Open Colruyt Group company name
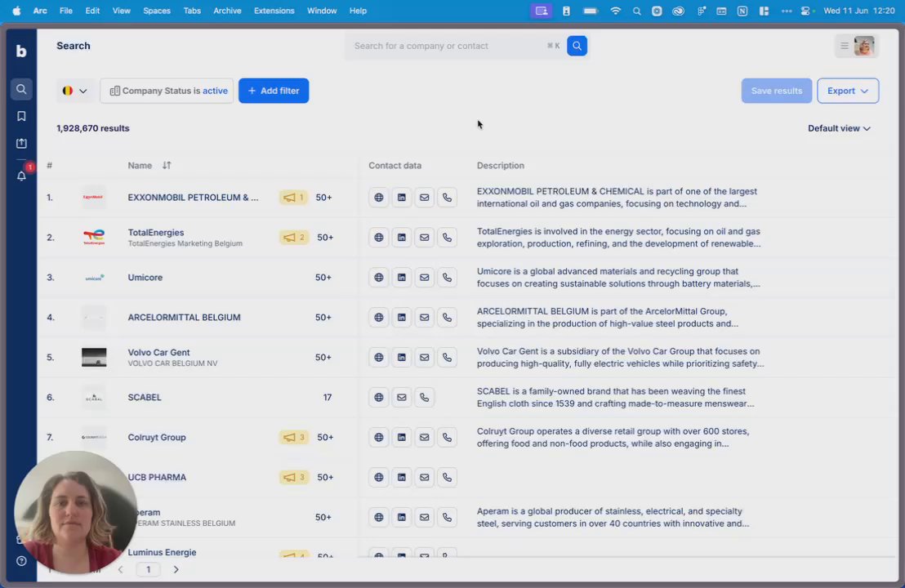Viewport: 905px width, 588px height. pyautogui.click(x=156, y=438)
